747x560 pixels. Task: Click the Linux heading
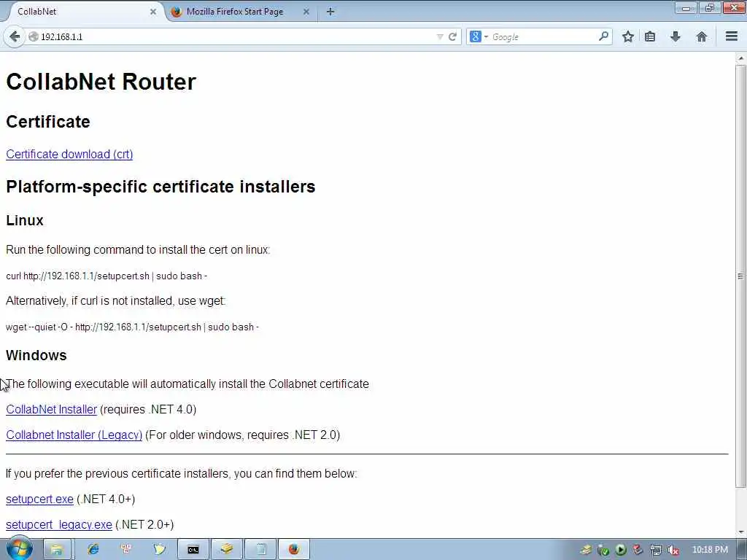coord(25,220)
